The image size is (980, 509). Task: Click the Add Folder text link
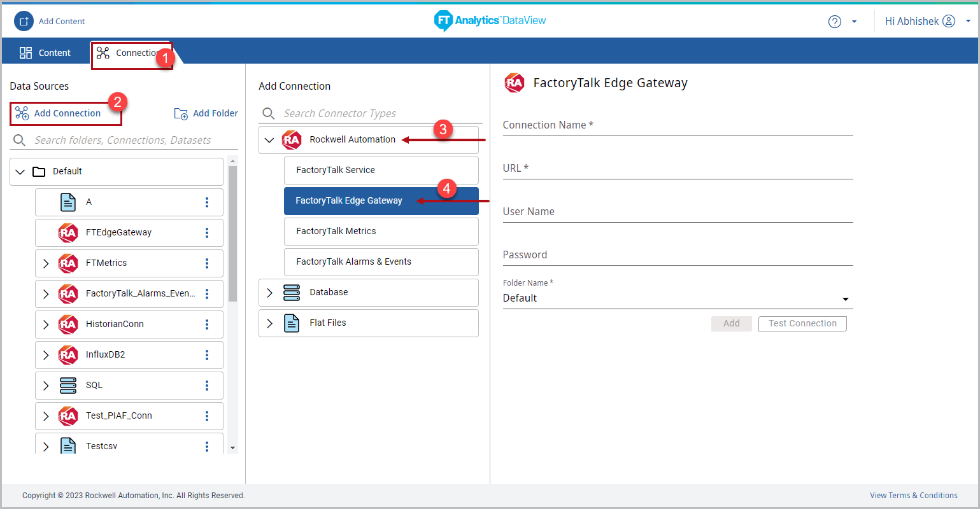[215, 113]
